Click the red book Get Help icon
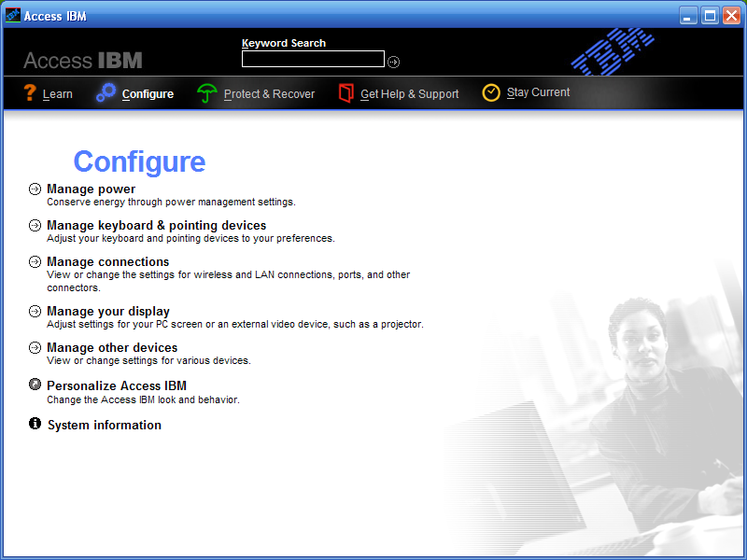Image resolution: width=747 pixels, height=560 pixels. (346, 92)
